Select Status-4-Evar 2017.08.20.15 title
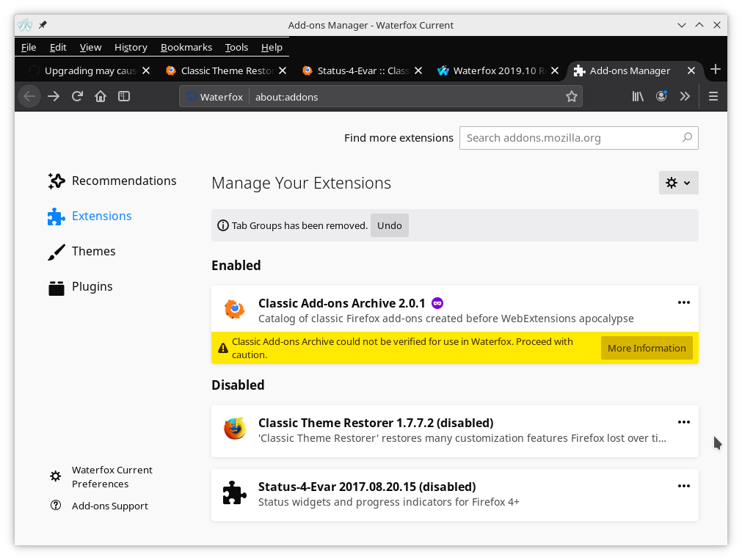Screen dimensions: 742x560 click(367, 487)
